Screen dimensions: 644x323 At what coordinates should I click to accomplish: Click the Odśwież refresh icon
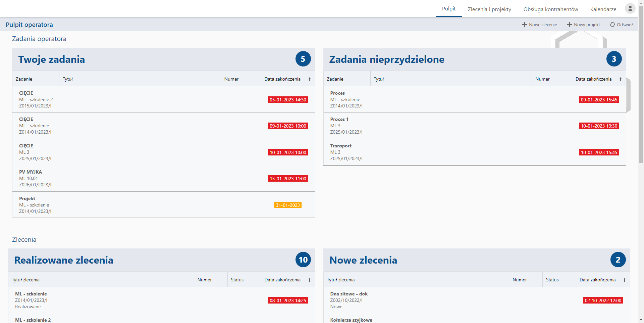point(612,25)
